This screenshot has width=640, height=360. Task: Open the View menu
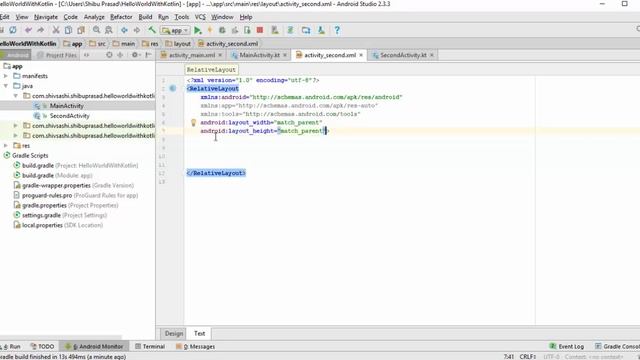(x=22, y=17)
